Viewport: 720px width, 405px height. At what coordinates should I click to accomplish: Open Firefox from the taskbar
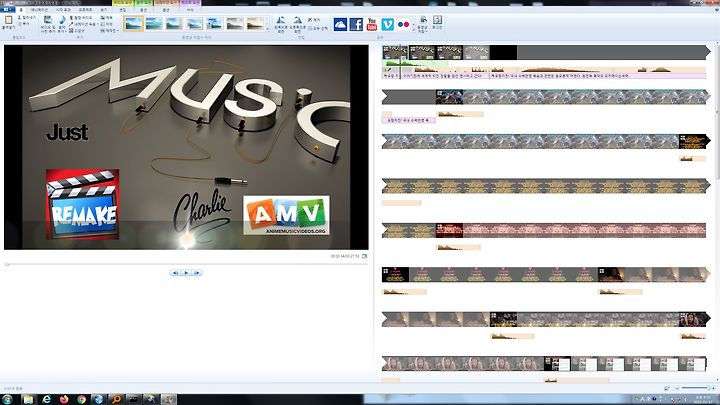click(64, 399)
